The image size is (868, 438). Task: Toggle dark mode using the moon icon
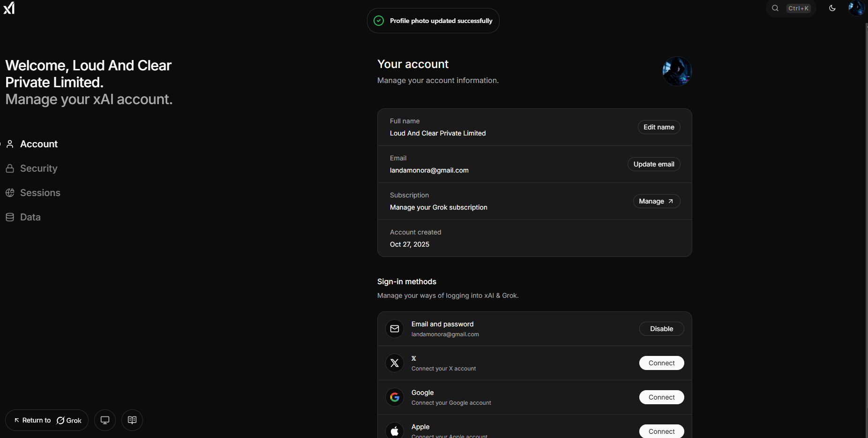click(832, 8)
